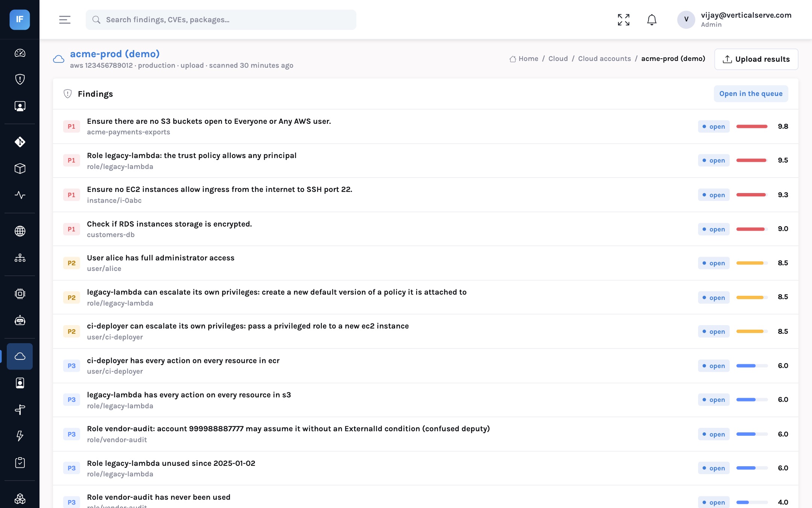Click the severity bar of the 9.8 finding
The width and height of the screenshot is (812, 508).
pyautogui.click(x=752, y=126)
